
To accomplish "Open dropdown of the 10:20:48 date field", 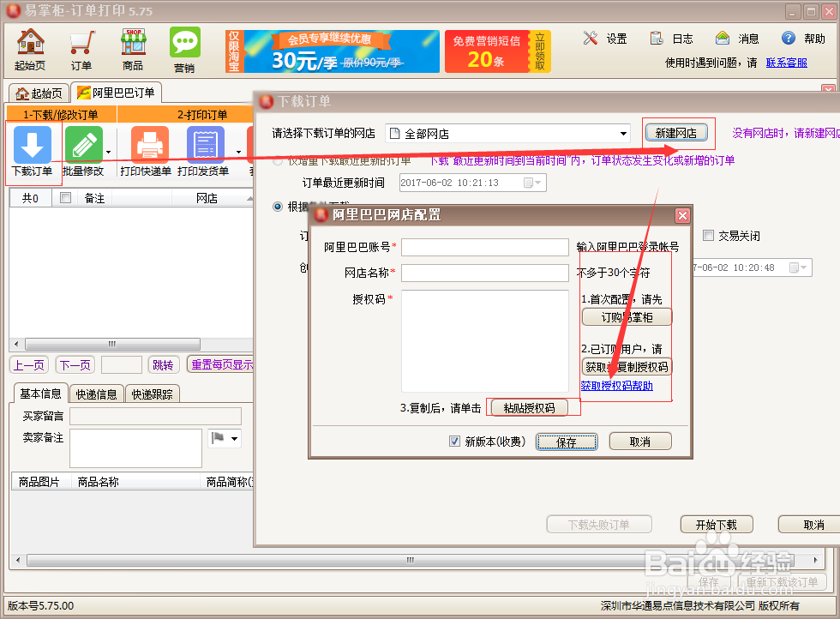I will click(799, 267).
